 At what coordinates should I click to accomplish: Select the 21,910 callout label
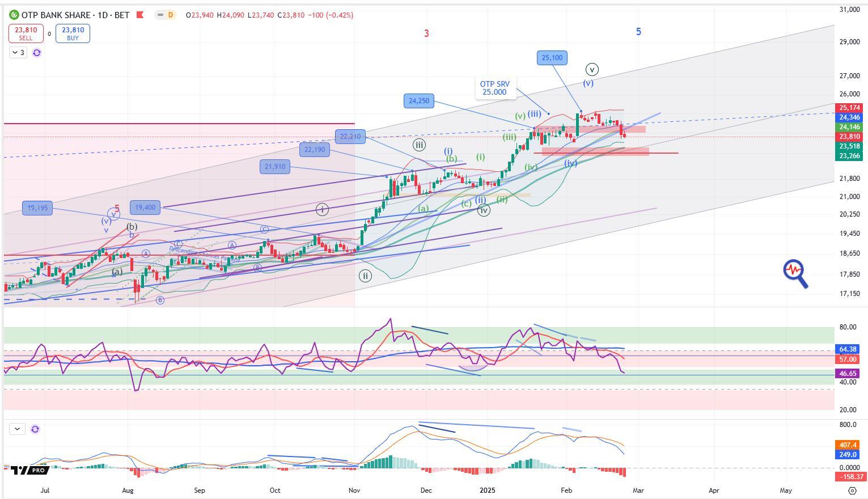coord(275,167)
